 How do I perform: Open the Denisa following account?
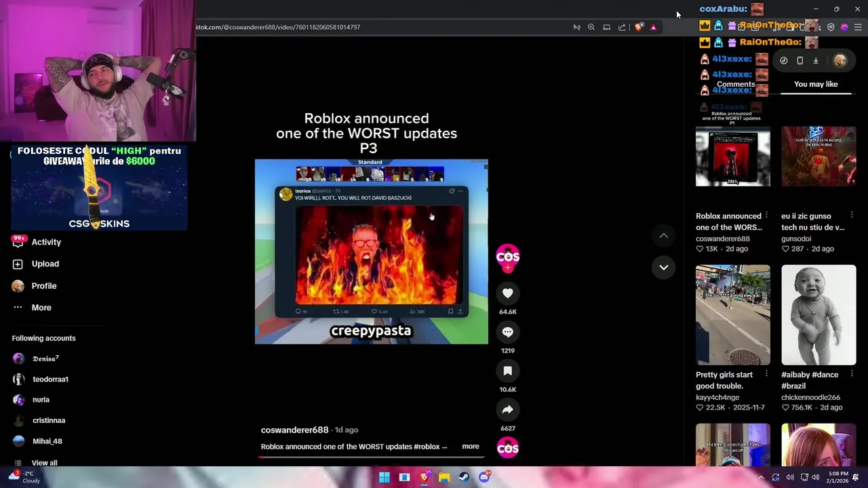click(x=45, y=359)
